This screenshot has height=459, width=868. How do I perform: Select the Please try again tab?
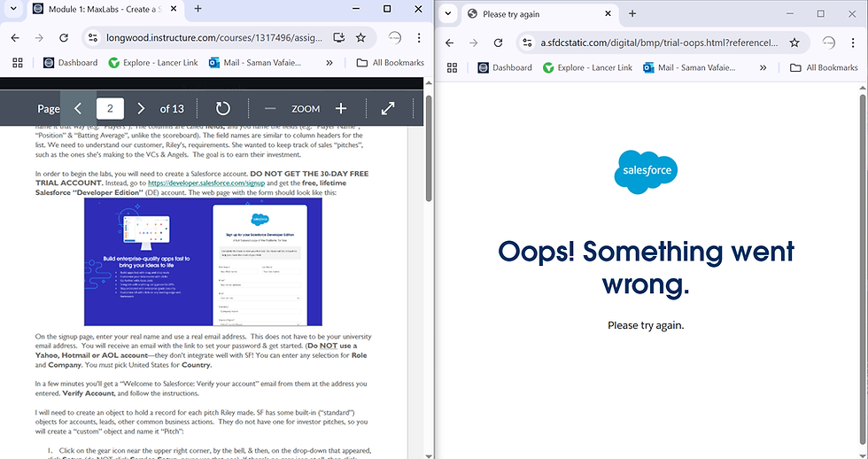tap(539, 14)
